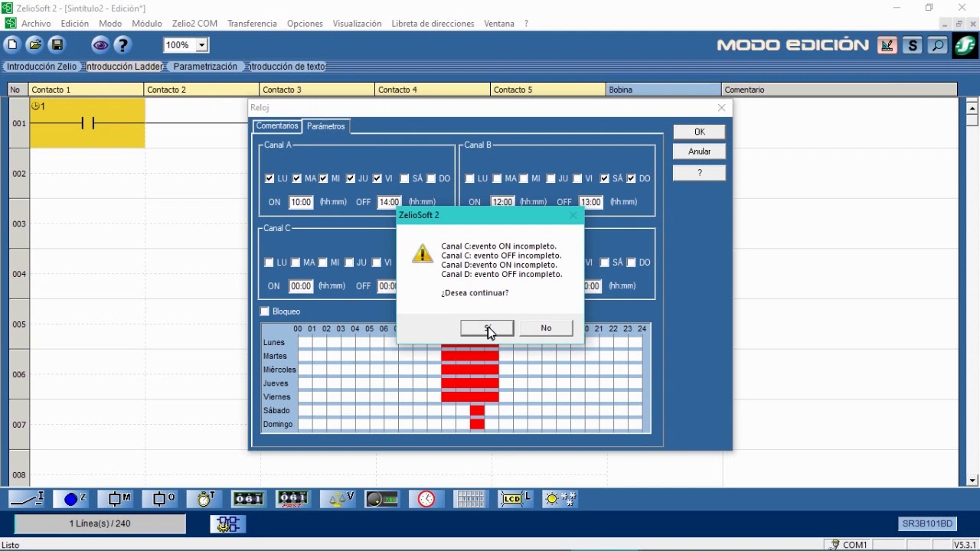Select the Parámetros tab
This screenshot has width=980, height=551.
pos(326,126)
